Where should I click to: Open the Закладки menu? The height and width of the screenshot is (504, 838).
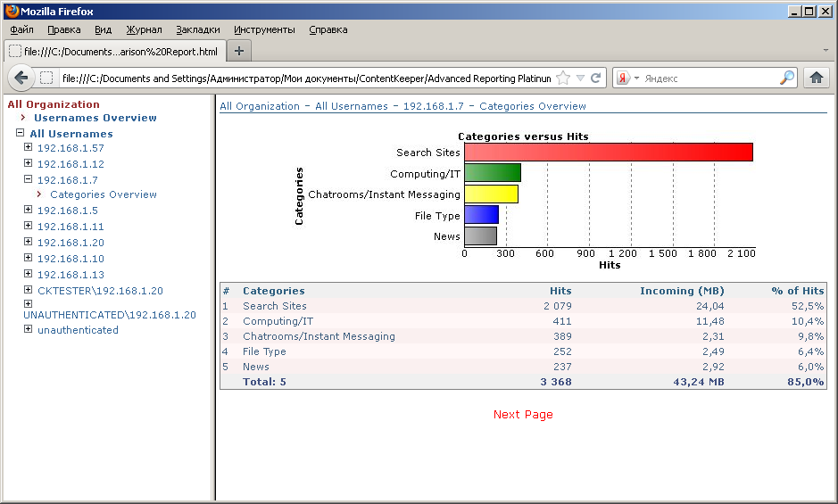point(198,29)
